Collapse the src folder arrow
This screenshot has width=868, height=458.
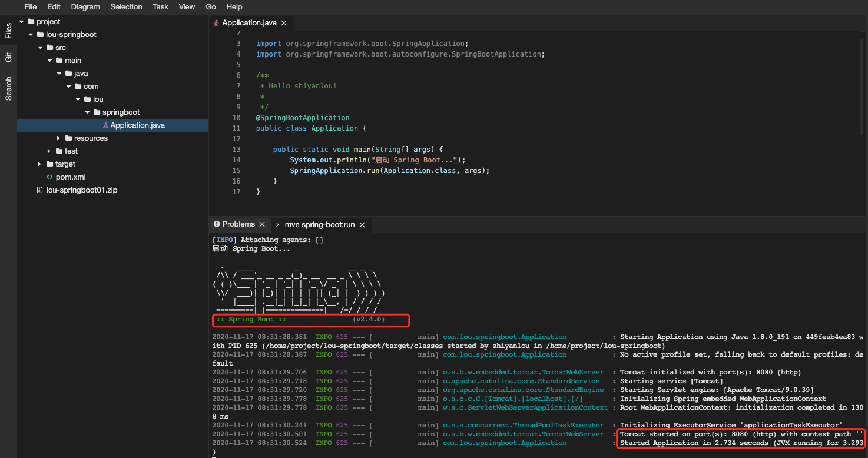[x=40, y=48]
